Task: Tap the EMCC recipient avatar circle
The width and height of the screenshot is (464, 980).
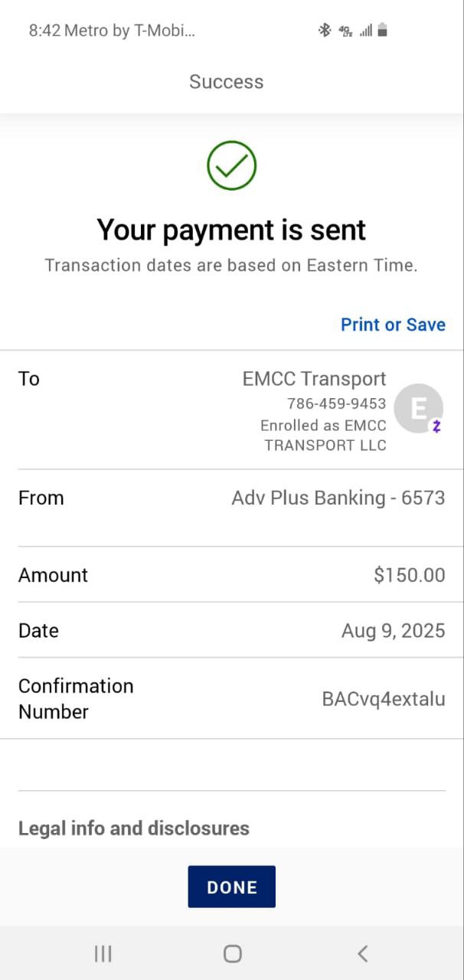Action: click(417, 408)
